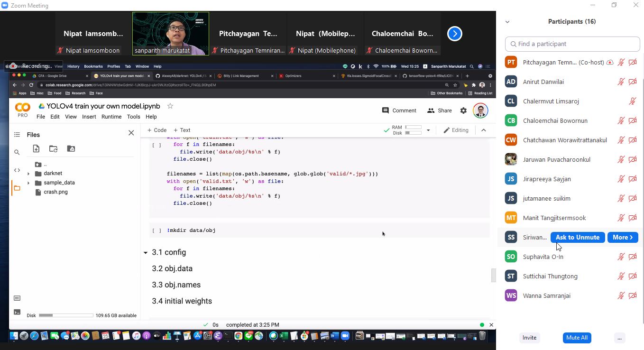
Task: Open More options for Siriwan
Action: pos(623,237)
